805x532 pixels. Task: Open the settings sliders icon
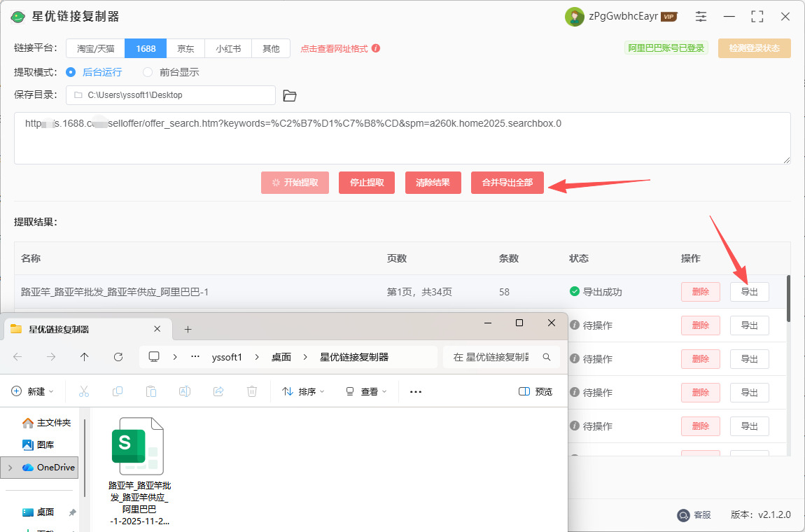[701, 16]
